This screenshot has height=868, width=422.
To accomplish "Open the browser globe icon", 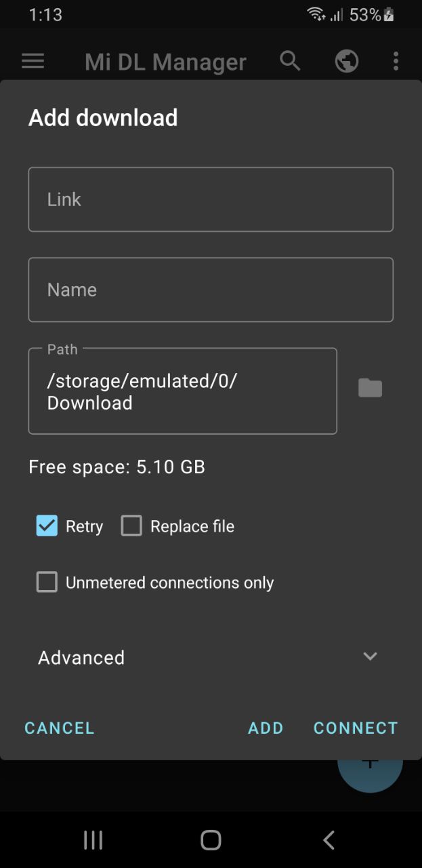I will [346, 61].
